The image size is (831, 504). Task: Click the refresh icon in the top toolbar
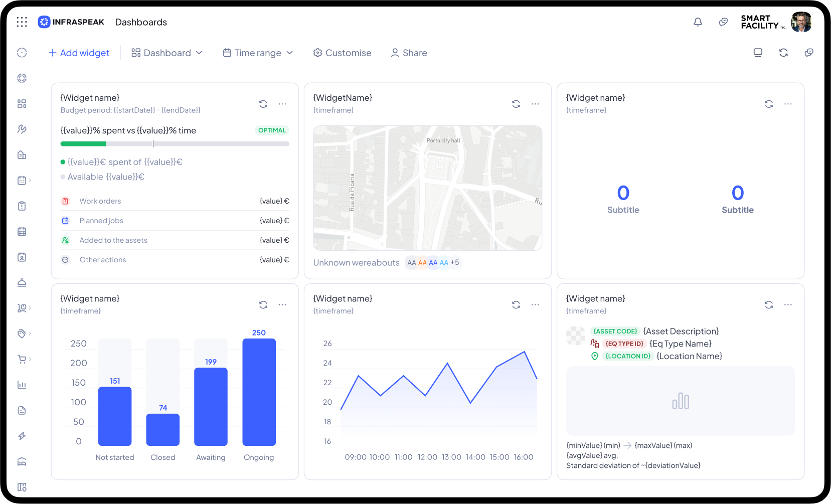point(783,53)
